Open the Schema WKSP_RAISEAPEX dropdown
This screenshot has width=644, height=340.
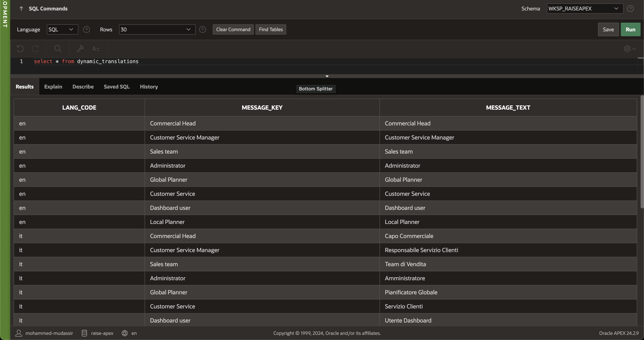(585, 9)
